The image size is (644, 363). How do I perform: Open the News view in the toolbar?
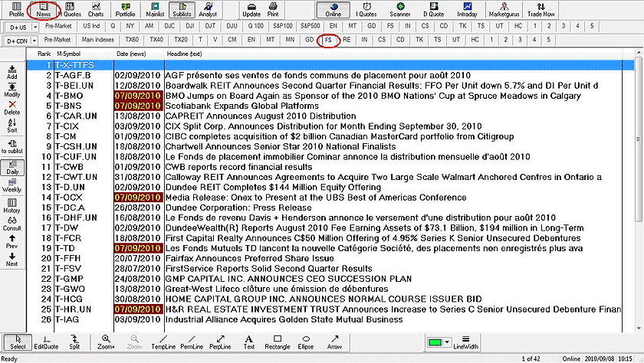[44, 10]
